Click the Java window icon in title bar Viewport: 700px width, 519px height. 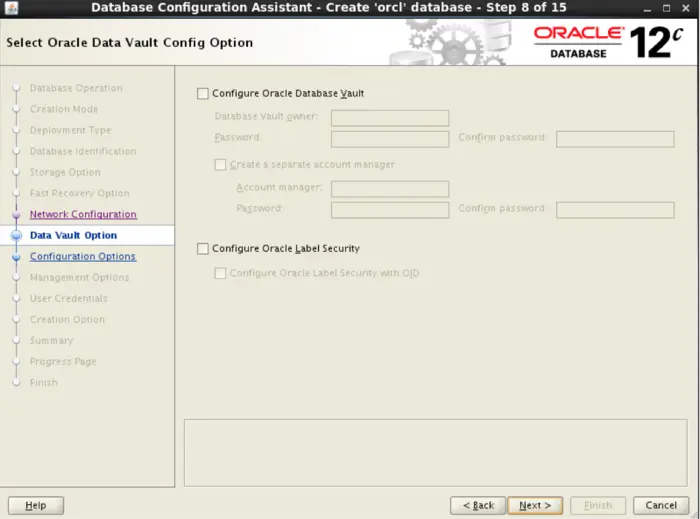point(11,8)
